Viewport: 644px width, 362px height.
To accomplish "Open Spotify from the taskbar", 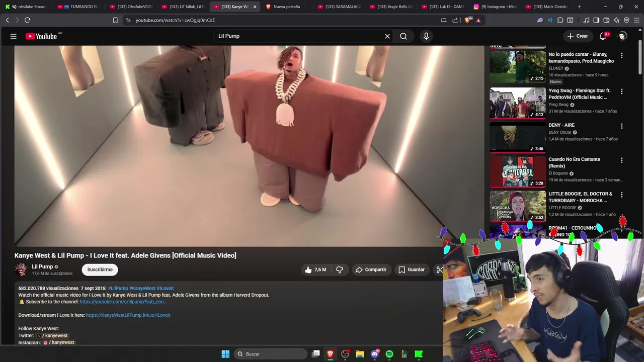I will click(x=389, y=354).
